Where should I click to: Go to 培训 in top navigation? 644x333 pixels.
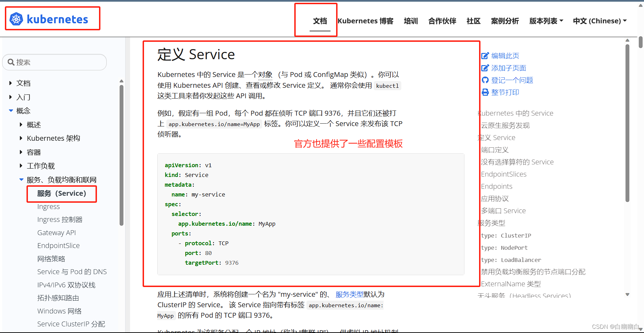(x=411, y=21)
